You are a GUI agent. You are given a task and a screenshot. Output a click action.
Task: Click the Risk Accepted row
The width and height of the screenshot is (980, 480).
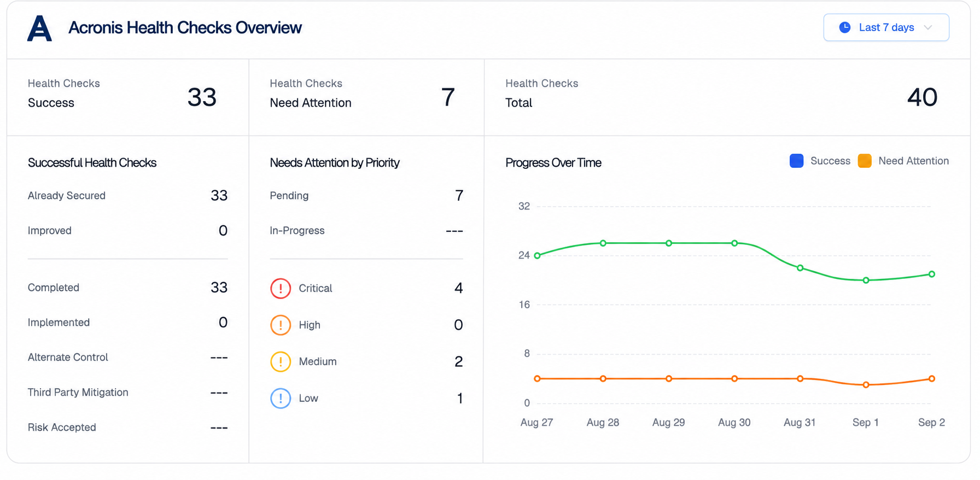[127, 428]
